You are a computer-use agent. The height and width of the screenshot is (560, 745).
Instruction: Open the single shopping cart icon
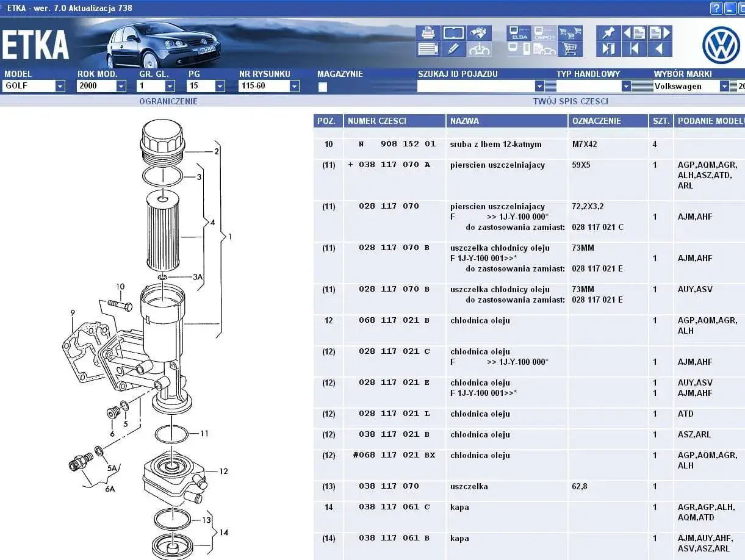(570, 49)
